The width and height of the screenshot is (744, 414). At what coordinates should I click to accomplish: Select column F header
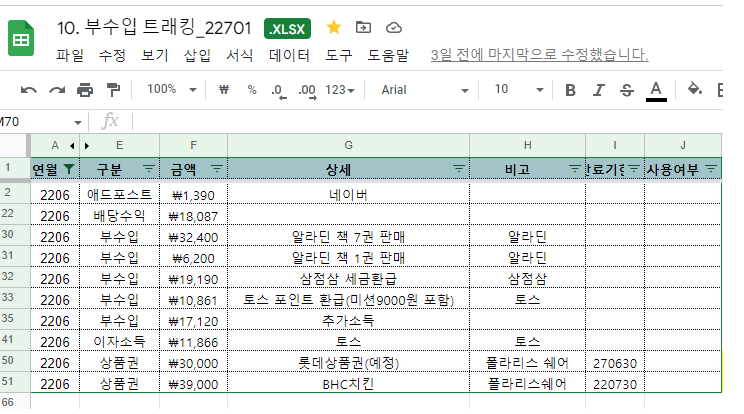[193, 146]
